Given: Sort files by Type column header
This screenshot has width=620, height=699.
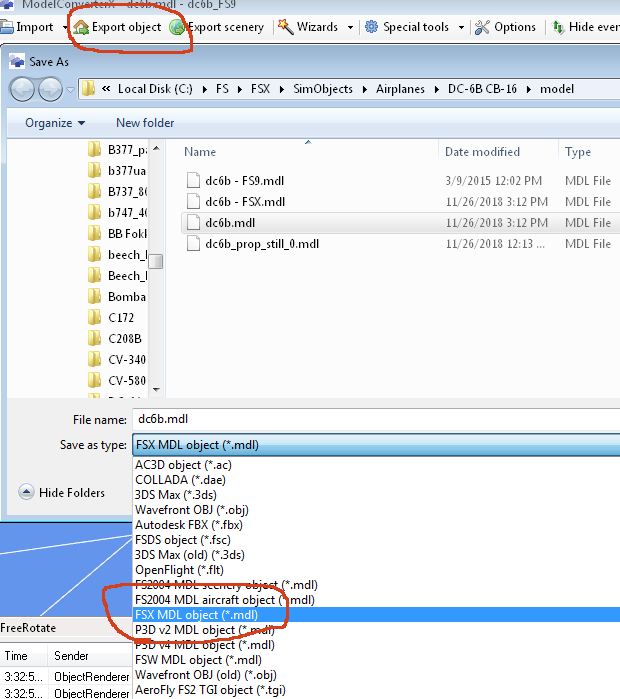Looking at the screenshot, I should [x=578, y=152].
